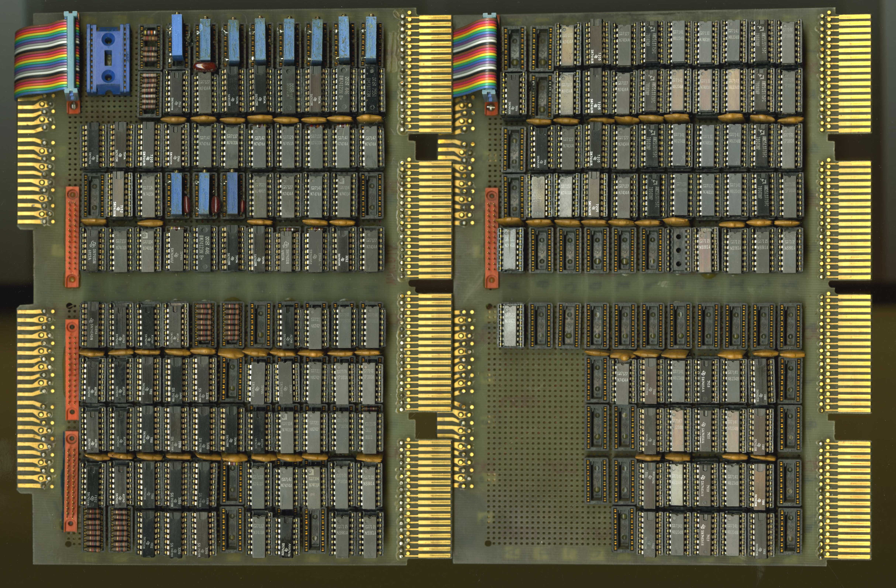The width and height of the screenshot is (896, 588).
Task: Click the socket with three round holes
Action: 678,250
